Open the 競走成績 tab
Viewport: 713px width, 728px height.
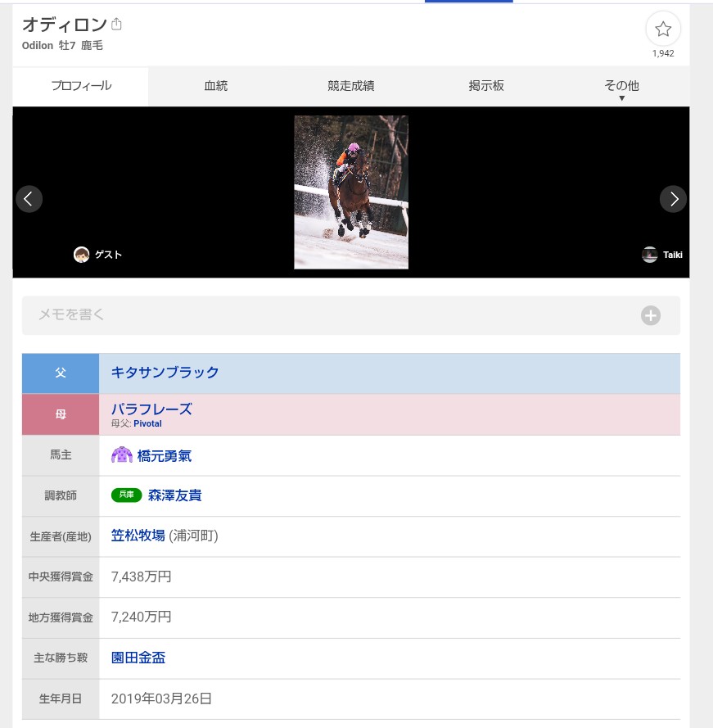tap(351, 86)
